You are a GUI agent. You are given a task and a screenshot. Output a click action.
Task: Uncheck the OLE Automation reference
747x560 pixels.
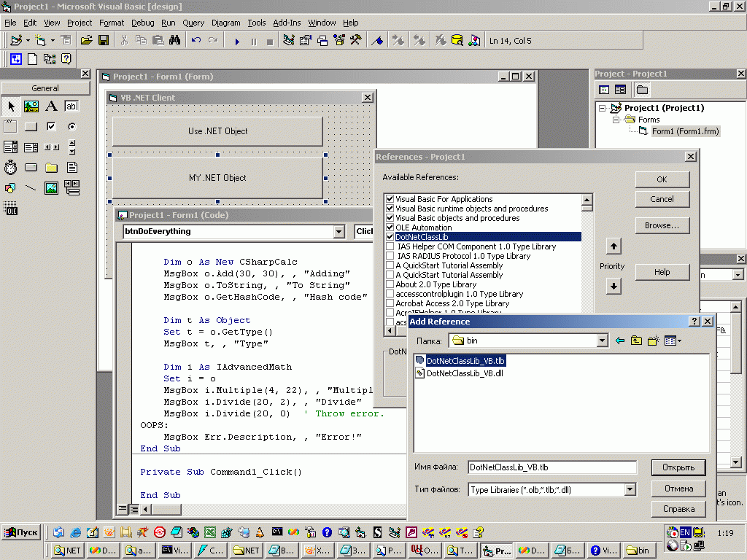tap(390, 227)
